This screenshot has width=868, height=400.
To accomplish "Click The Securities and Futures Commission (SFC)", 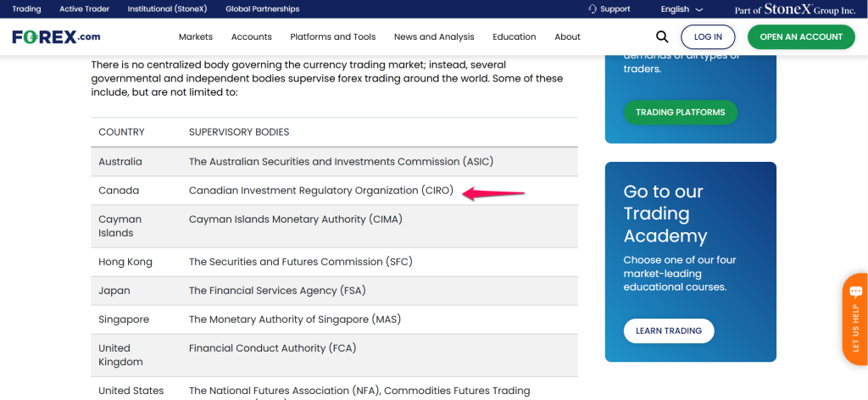I will point(301,262).
